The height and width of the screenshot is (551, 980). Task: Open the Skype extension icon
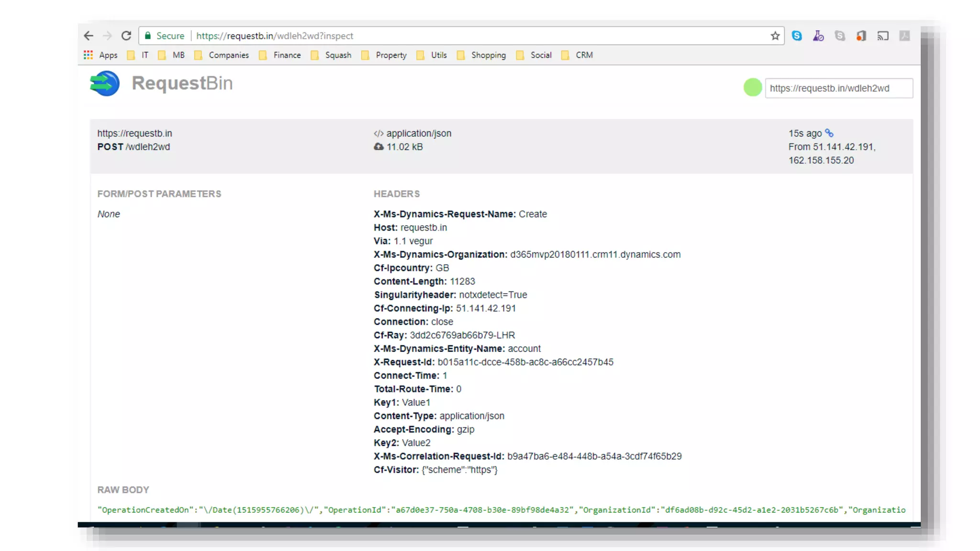click(797, 36)
